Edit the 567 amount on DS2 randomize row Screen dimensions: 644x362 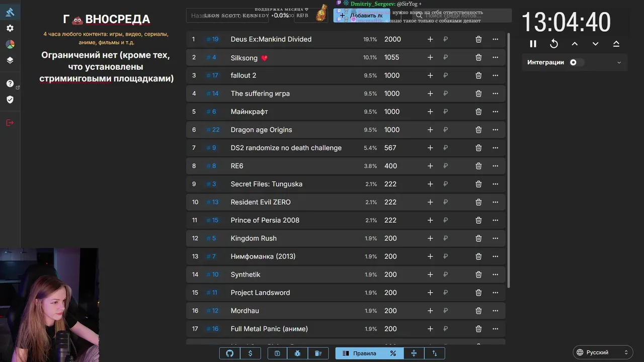[390, 148]
